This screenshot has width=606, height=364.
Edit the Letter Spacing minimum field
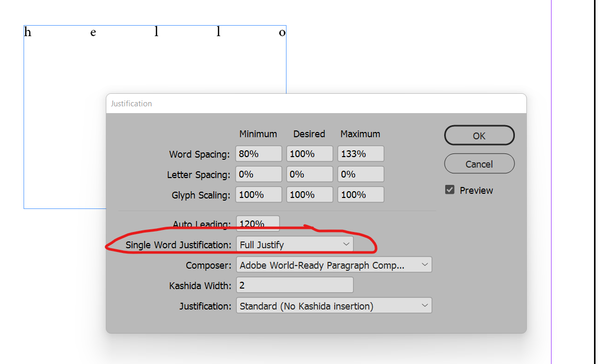[259, 174]
